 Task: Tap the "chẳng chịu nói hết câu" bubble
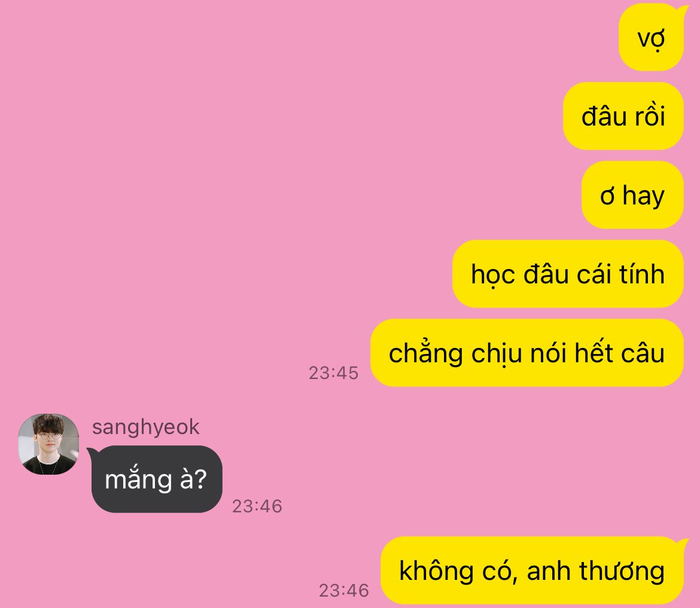pyautogui.click(x=526, y=353)
